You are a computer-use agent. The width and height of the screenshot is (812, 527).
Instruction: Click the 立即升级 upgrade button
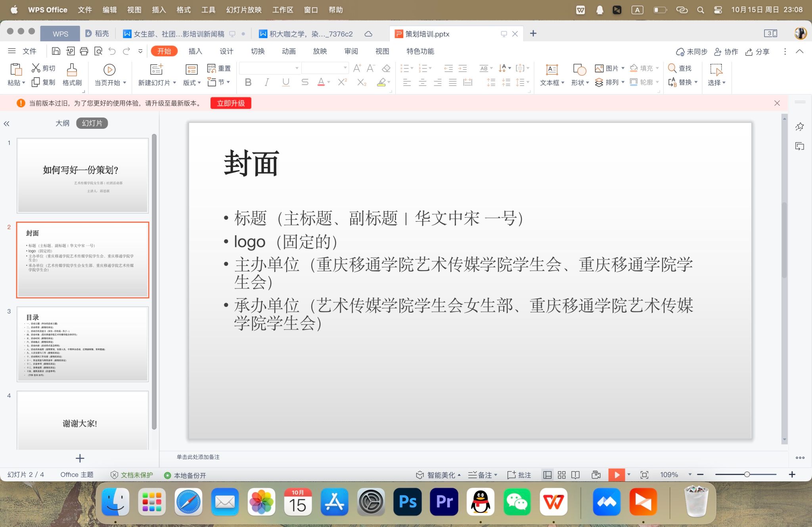coord(231,103)
